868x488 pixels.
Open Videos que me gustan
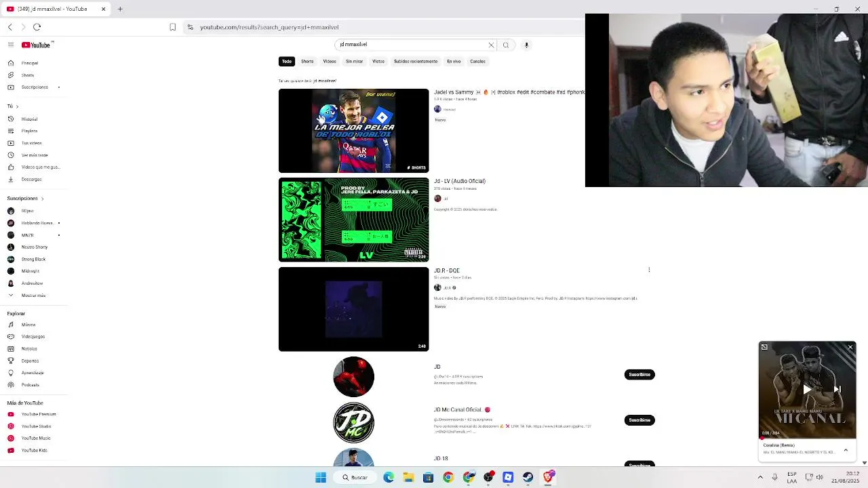pyautogui.click(x=40, y=167)
